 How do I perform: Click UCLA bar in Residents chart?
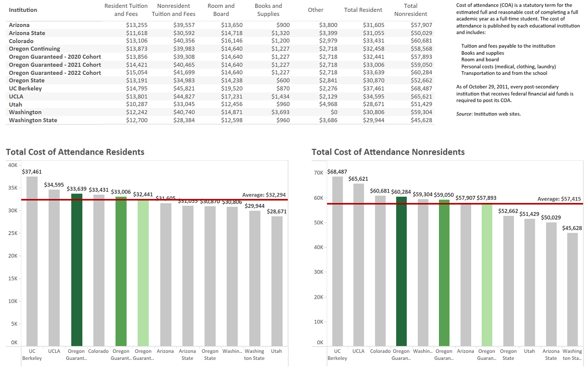pyautogui.click(x=54, y=268)
